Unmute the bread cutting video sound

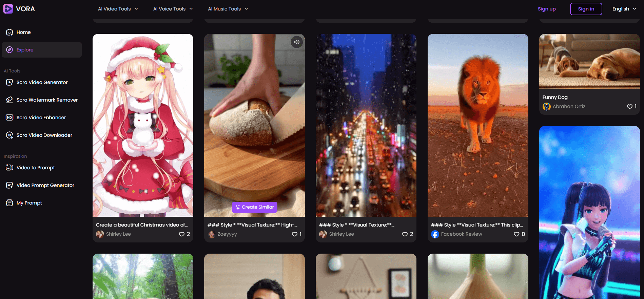[x=297, y=42]
